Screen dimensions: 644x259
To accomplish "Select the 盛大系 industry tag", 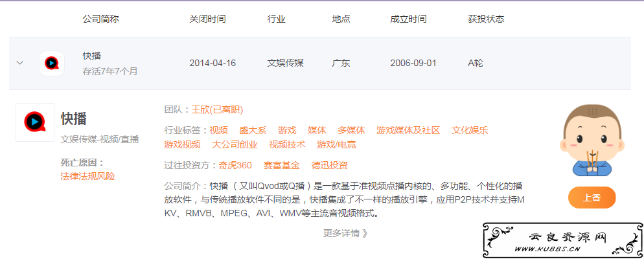I will 253,131.
